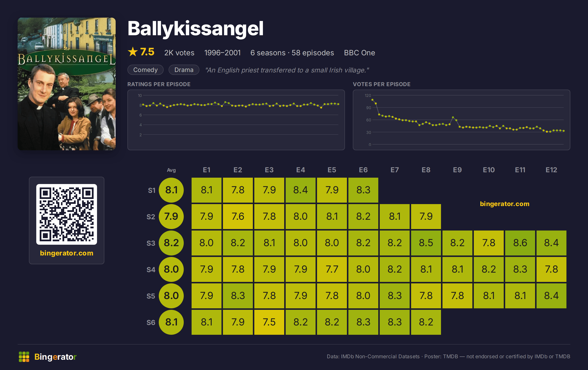The height and width of the screenshot is (370, 588).
Task: Click the QR code image
Action: [x=67, y=214]
